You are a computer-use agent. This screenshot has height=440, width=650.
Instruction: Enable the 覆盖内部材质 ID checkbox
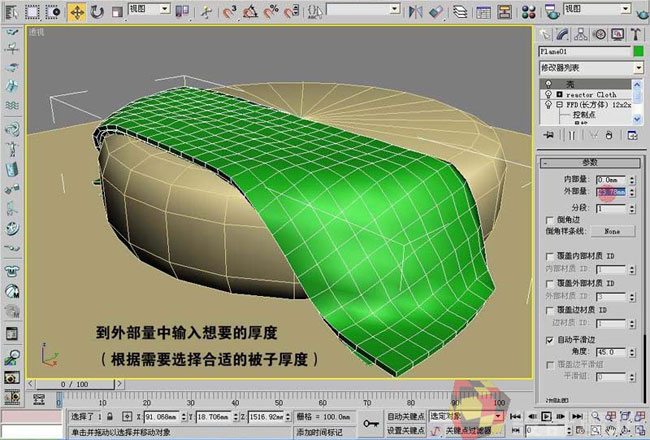tap(550, 256)
